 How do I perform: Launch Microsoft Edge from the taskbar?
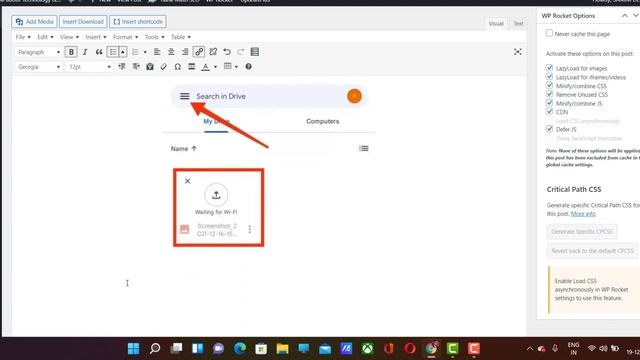coord(240,349)
